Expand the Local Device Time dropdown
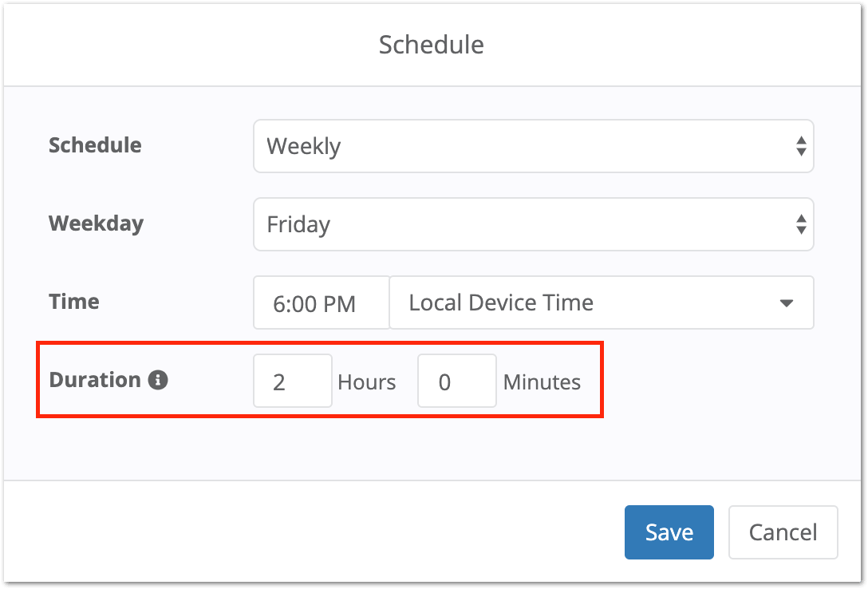 601,302
